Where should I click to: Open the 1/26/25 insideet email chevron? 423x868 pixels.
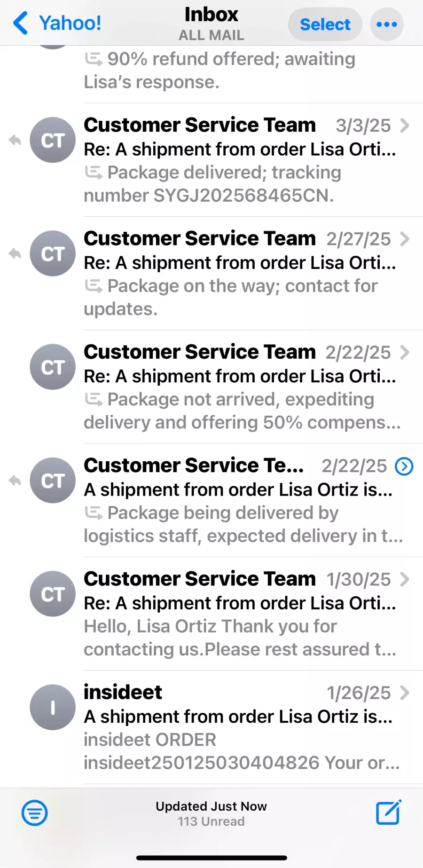tap(404, 693)
